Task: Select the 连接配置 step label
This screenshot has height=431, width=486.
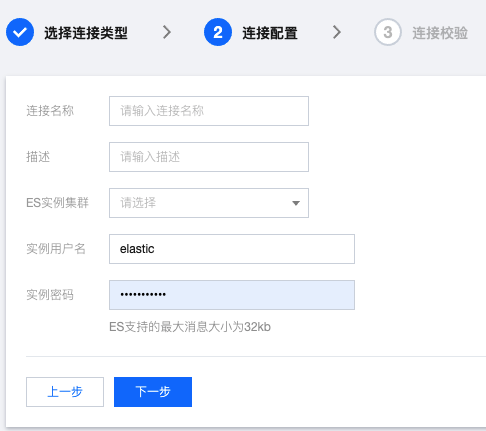Action: [x=270, y=33]
